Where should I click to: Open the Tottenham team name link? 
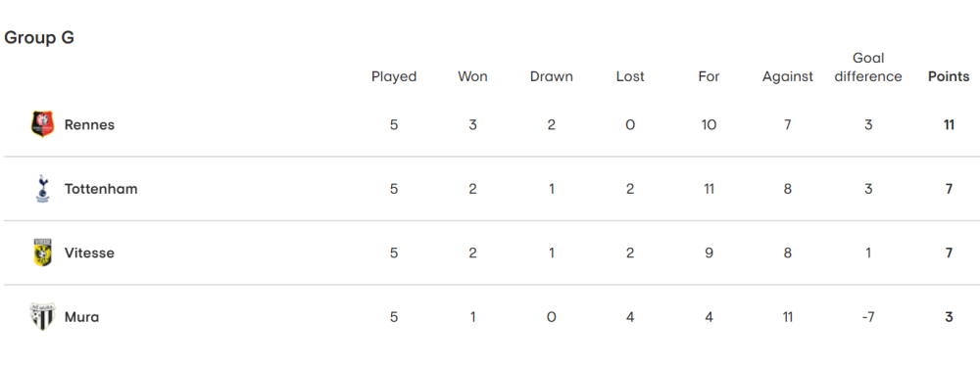(x=101, y=189)
